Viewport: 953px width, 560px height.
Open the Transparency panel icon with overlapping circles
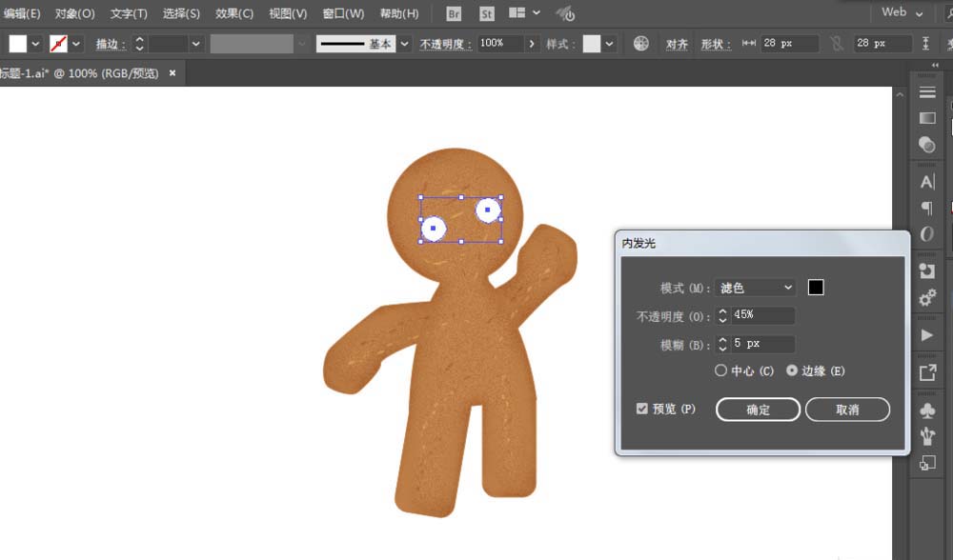pos(927,145)
